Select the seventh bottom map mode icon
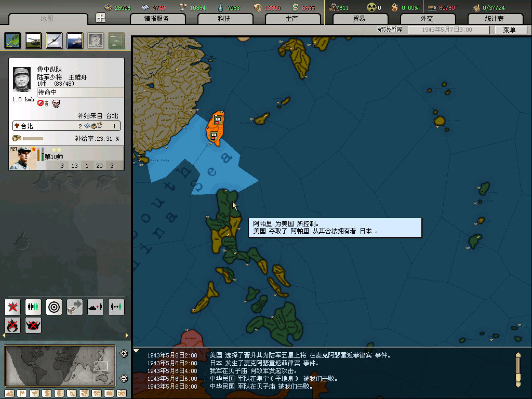 pos(84,393)
